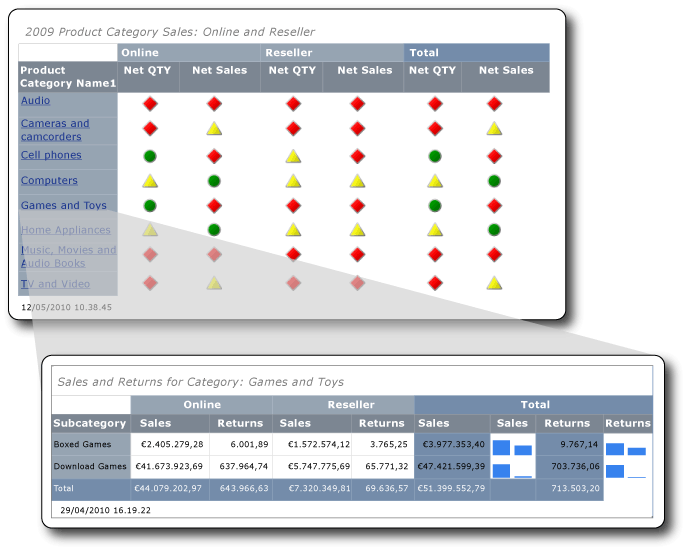Click Cell phones Reseller Net QTY yellow triangle
The height and width of the screenshot is (551, 688).
[293, 156]
